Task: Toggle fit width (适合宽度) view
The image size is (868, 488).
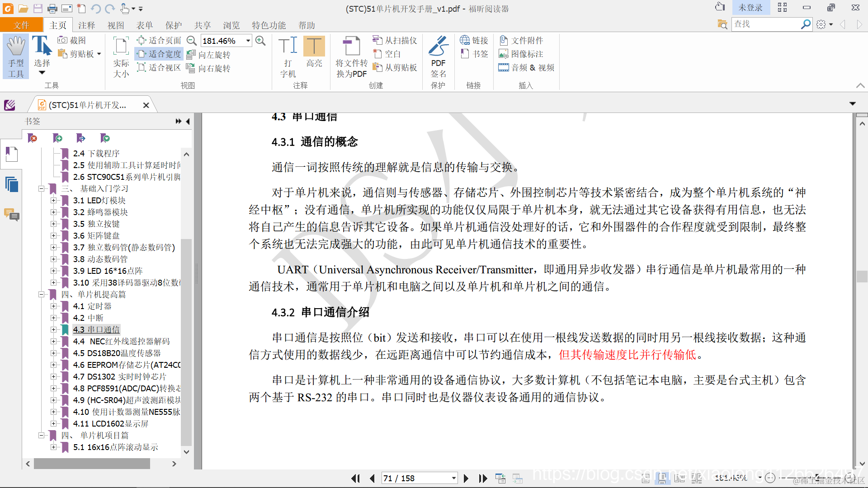Action: point(159,54)
